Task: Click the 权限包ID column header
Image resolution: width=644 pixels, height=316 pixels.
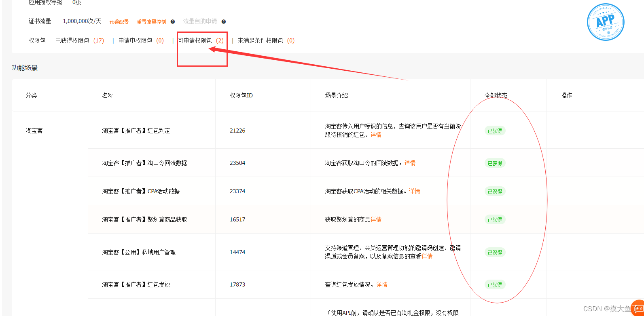Action: click(x=241, y=95)
